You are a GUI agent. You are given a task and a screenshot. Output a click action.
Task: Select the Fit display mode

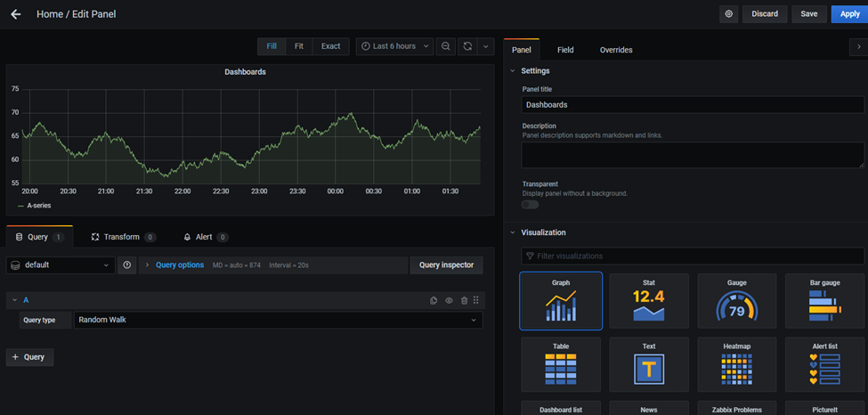point(299,46)
